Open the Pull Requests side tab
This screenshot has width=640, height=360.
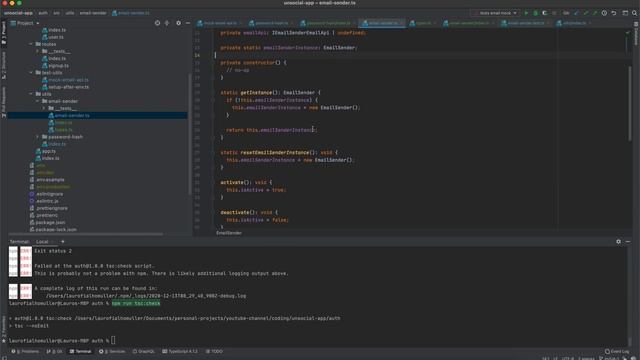[4, 102]
